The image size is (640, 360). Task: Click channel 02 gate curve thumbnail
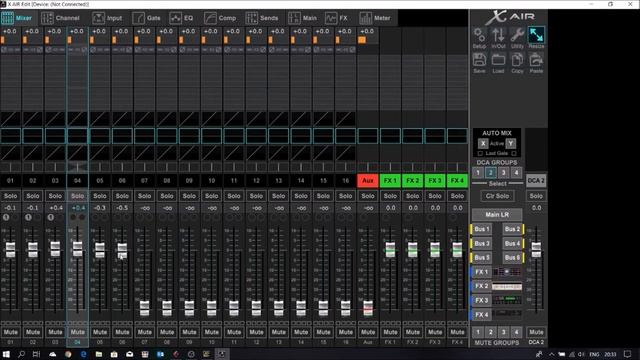coord(33,119)
